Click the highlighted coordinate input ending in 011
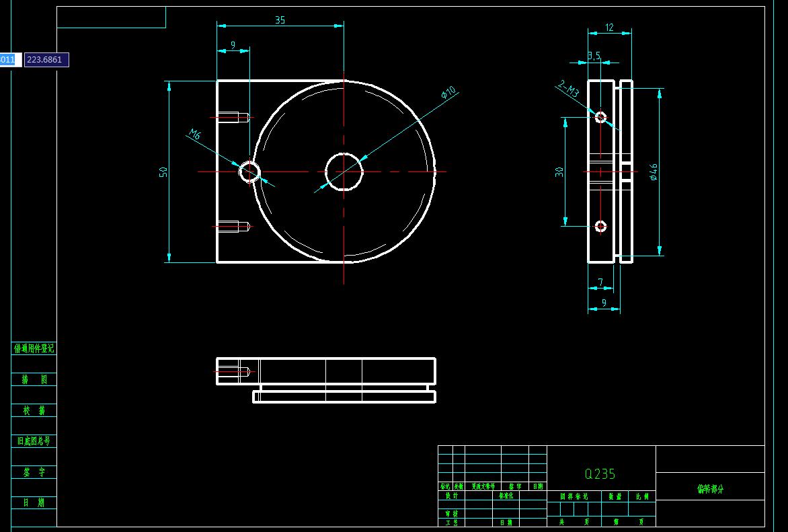Image resolution: width=788 pixels, height=532 pixels. 11,60
